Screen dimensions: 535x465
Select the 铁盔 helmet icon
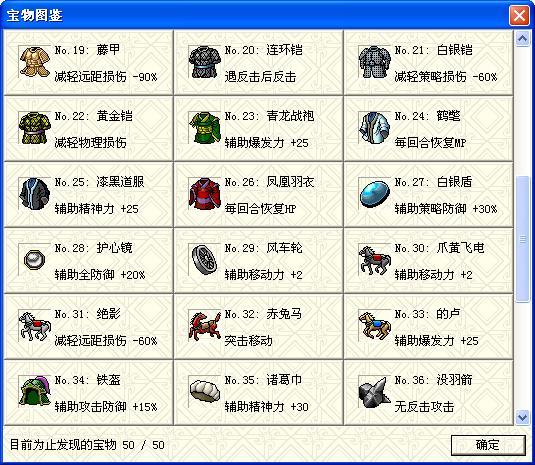(35, 392)
